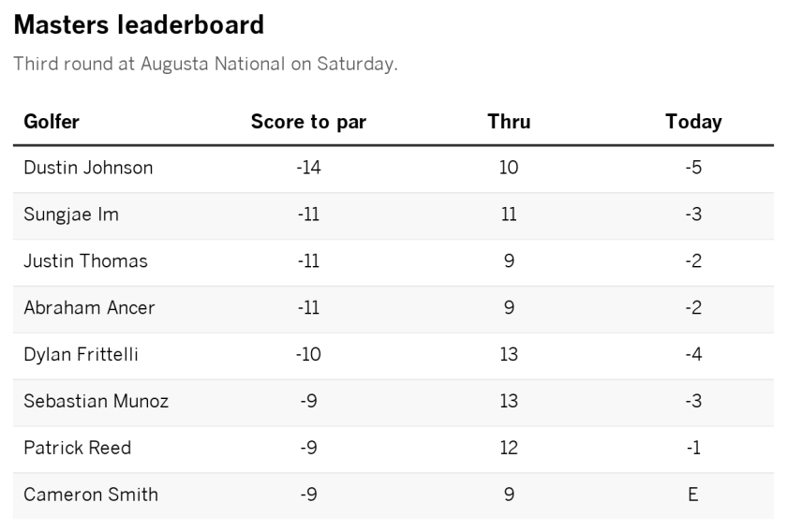
Task: Select Dylan Frittelli's -10 score cell
Action: 308,355
